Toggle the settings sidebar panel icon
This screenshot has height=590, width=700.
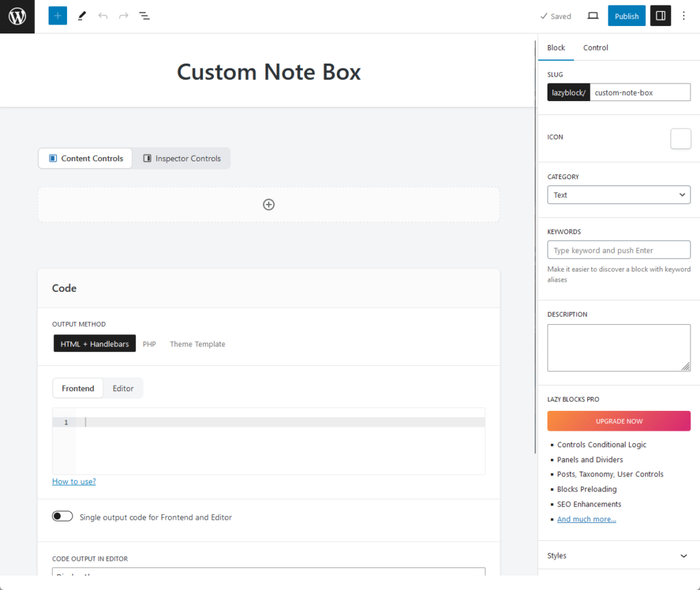click(660, 16)
